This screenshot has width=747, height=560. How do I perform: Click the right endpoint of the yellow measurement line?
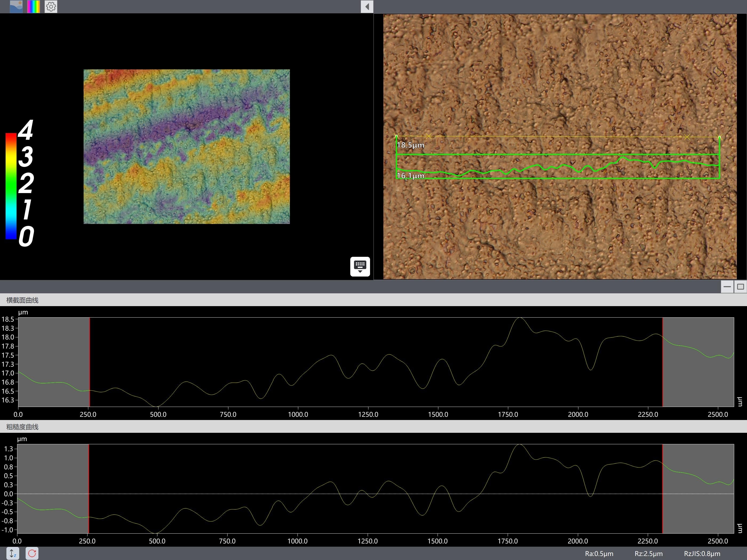pyautogui.click(x=719, y=137)
